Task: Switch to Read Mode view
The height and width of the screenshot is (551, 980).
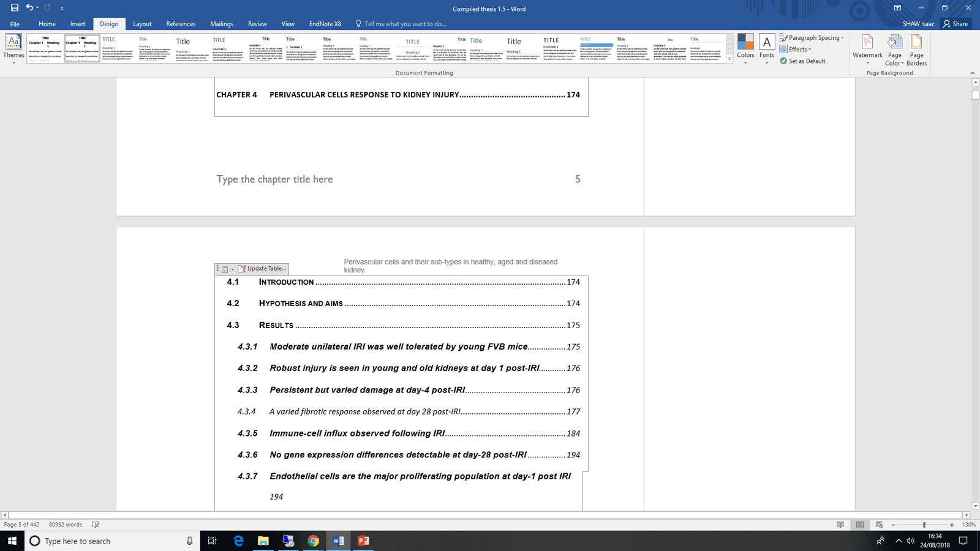Action: point(840,525)
